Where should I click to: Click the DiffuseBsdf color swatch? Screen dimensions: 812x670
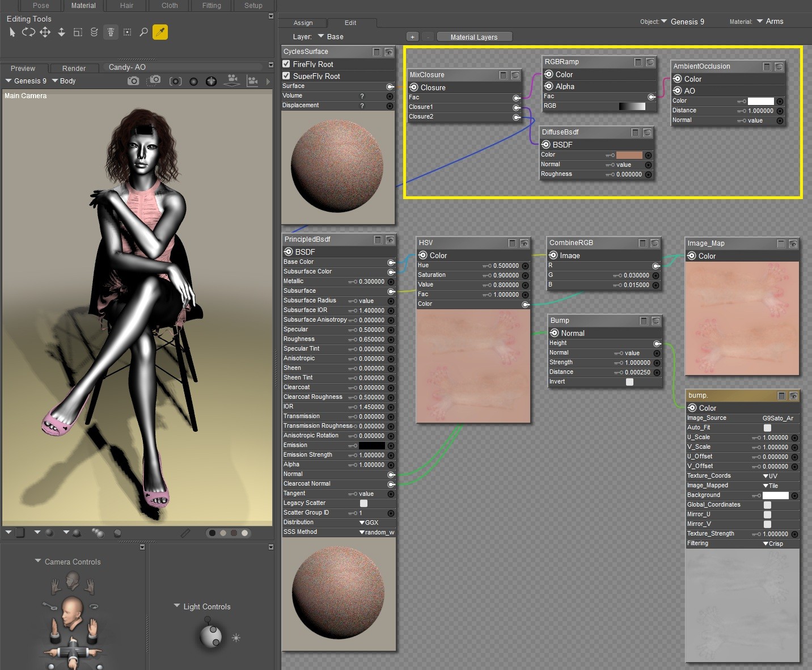(629, 155)
